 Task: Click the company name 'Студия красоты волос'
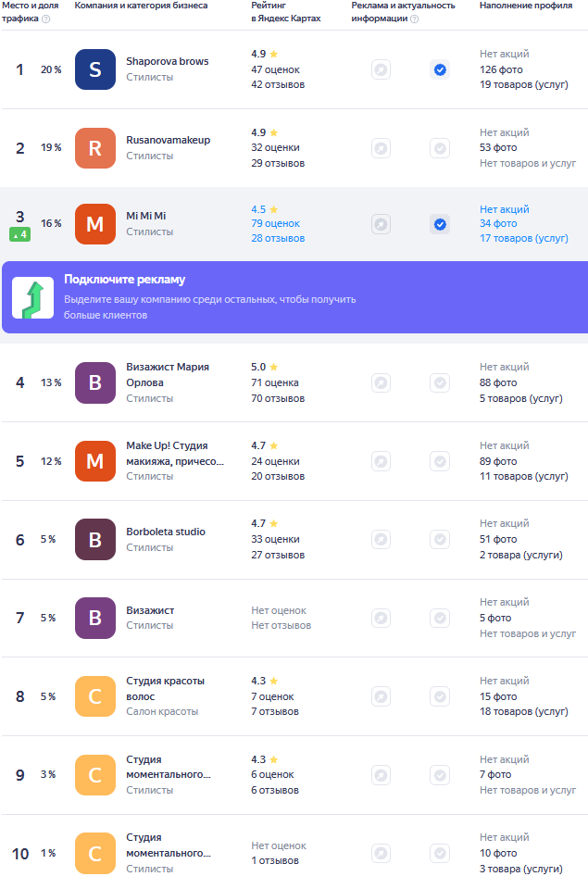coord(165,689)
